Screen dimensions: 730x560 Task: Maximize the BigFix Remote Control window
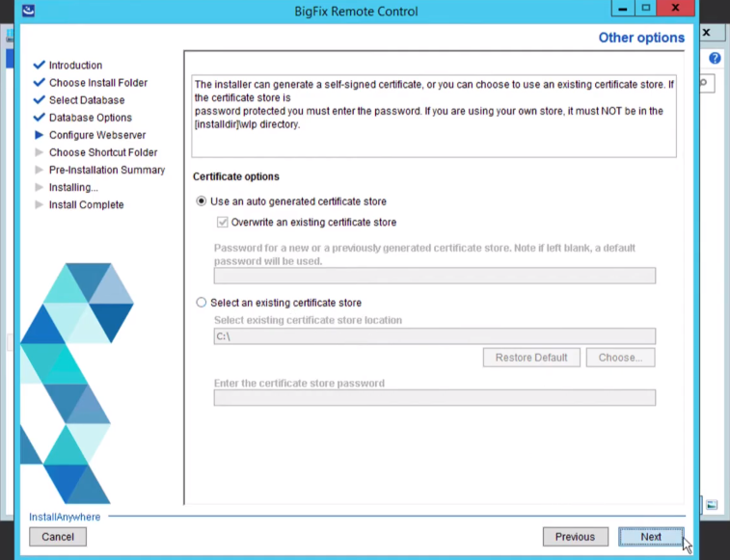click(646, 8)
